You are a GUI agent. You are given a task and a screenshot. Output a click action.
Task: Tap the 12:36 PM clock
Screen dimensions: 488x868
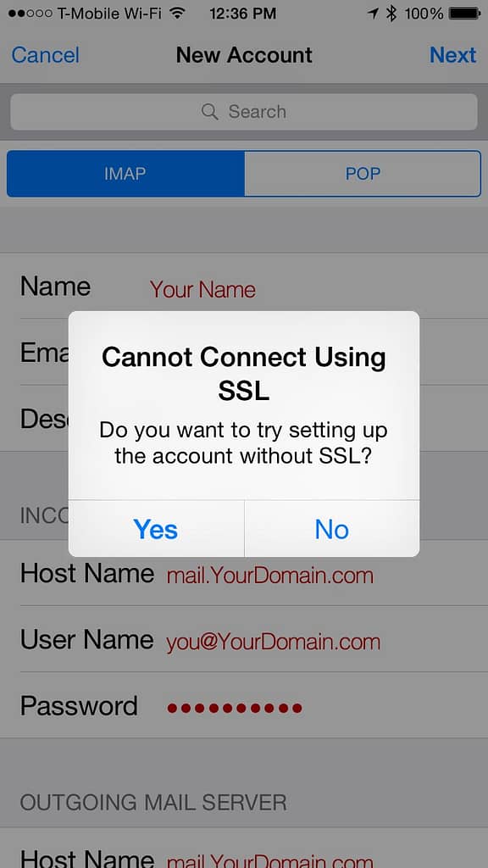pyautogui.click(x=243, y=13)
